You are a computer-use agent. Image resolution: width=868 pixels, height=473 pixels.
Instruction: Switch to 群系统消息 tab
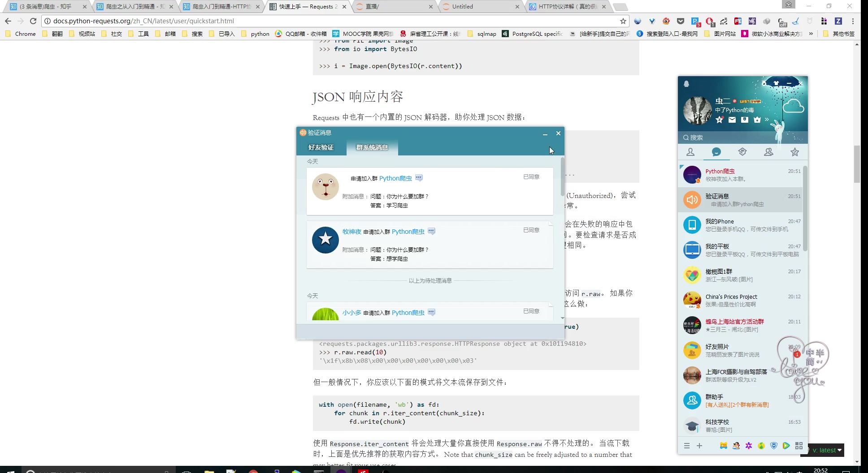[372, 147]
